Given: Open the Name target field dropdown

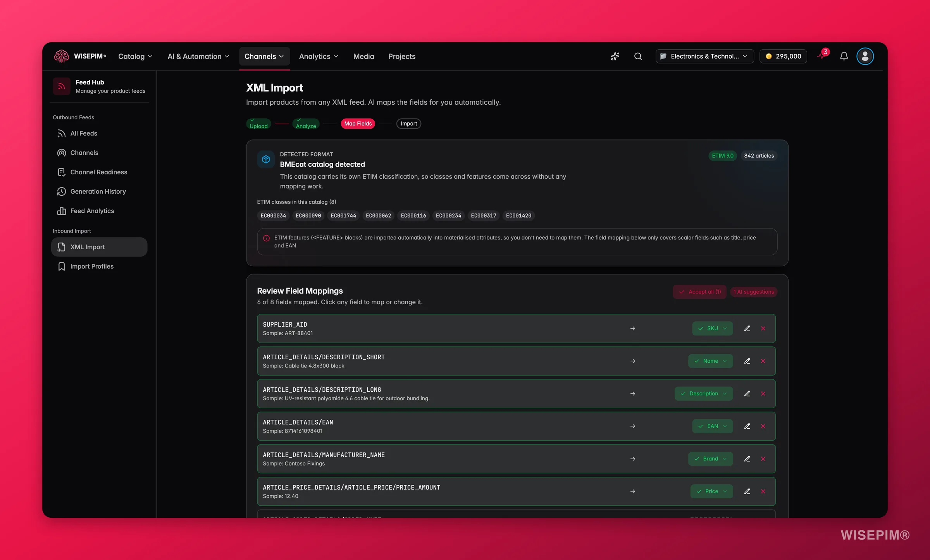Looking at the screenshot, I should click(x=710, y=361).
